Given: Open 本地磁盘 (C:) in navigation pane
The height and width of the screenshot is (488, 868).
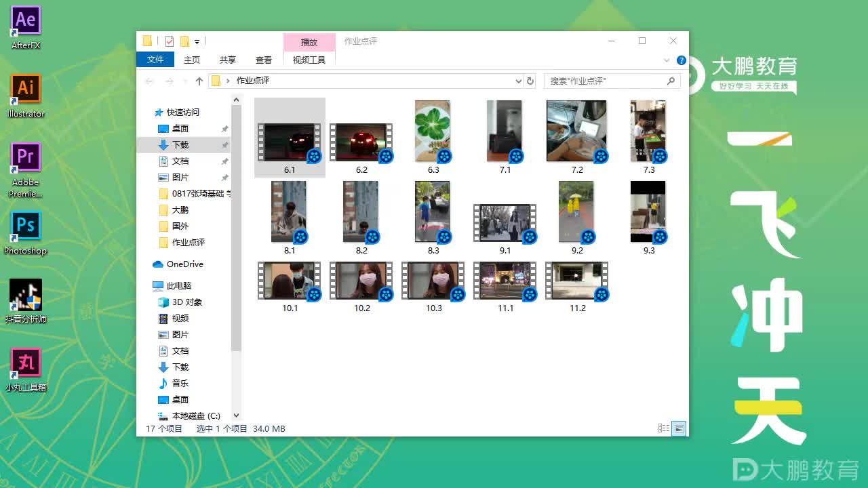Looking at the screenshot, I should [196, 416].
